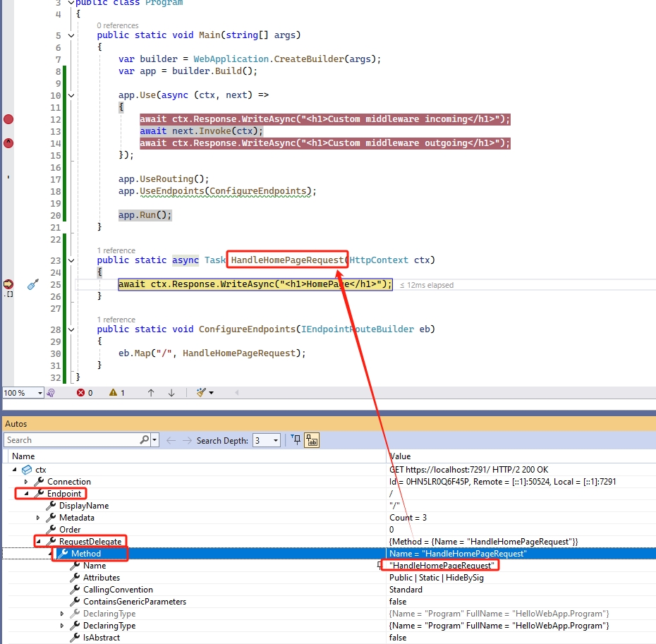Viewport: 656px width, 644px height.
Task: Toggle the highlighted text visualizer button in Autos
Action: click(x=312, y=440)
